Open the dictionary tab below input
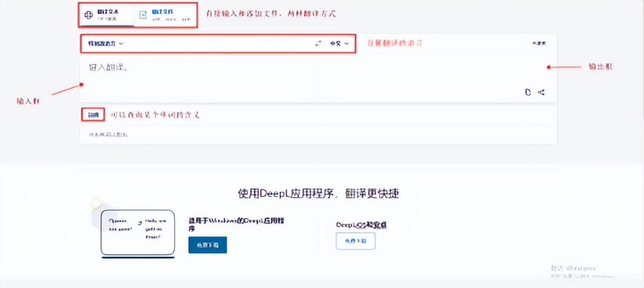644x288 pixels. tap(93, 115)
